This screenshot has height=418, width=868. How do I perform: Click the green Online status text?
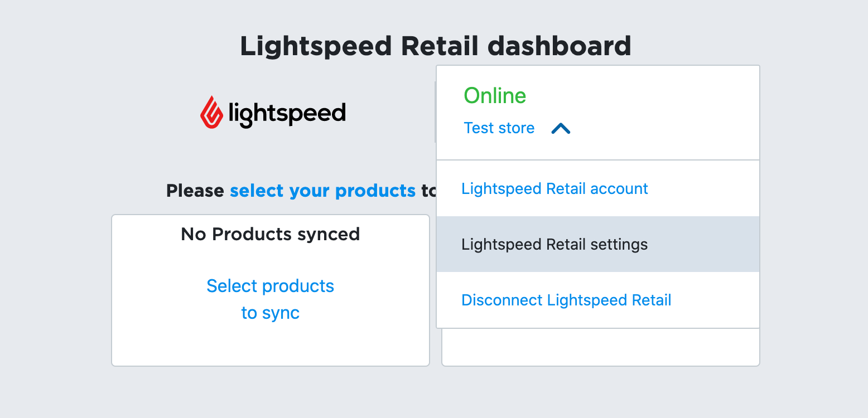(495, 96)
